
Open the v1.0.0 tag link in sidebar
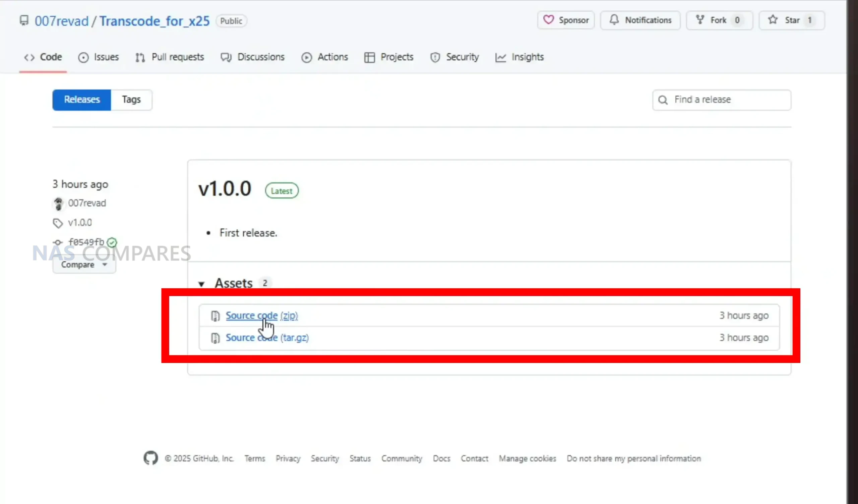coord(80,223)
